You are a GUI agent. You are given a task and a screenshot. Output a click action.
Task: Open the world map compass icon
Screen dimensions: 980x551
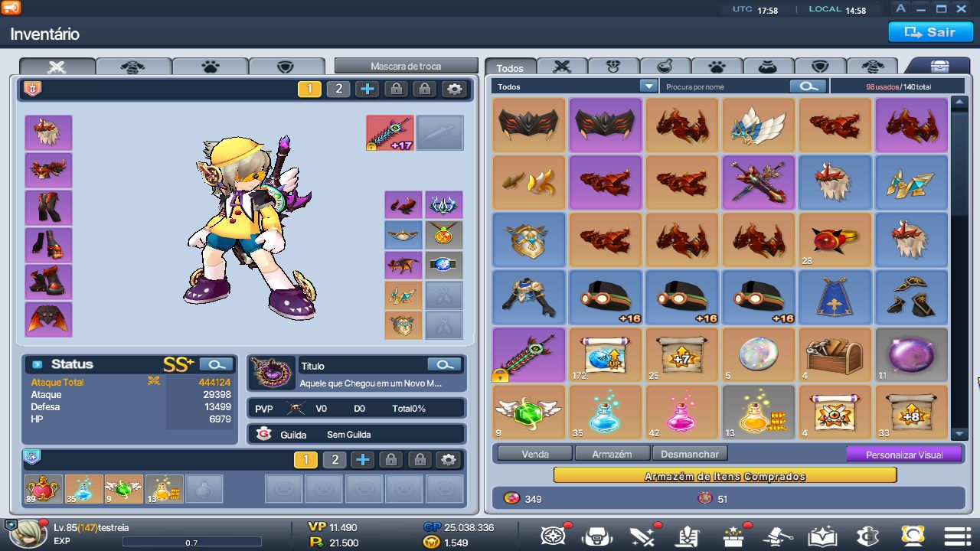coord(554,535)
